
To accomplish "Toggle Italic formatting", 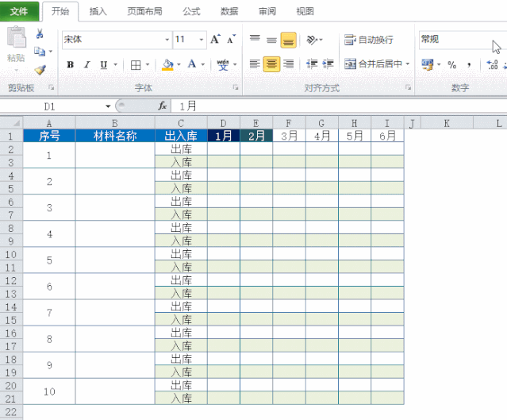I will click(x=86, y=65).
